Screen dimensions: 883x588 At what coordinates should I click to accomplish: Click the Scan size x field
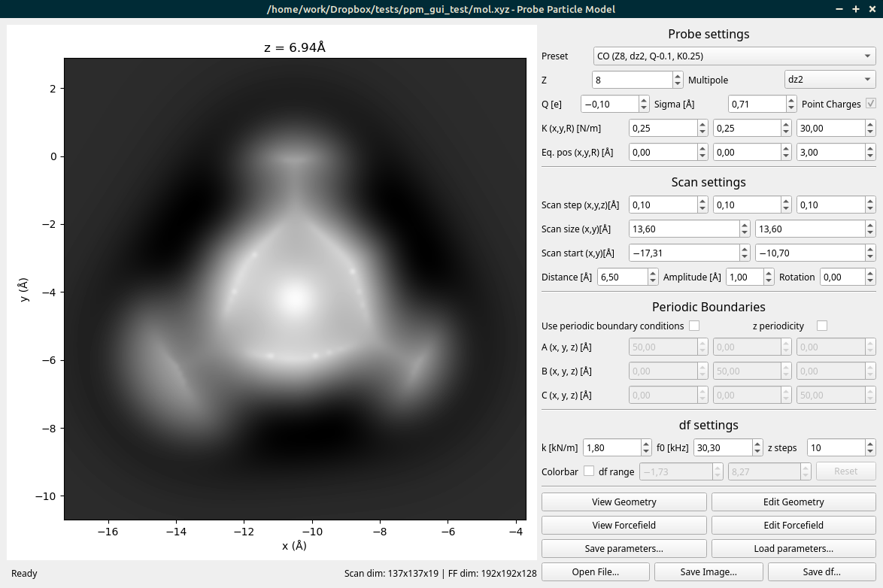tap(684, 229)
